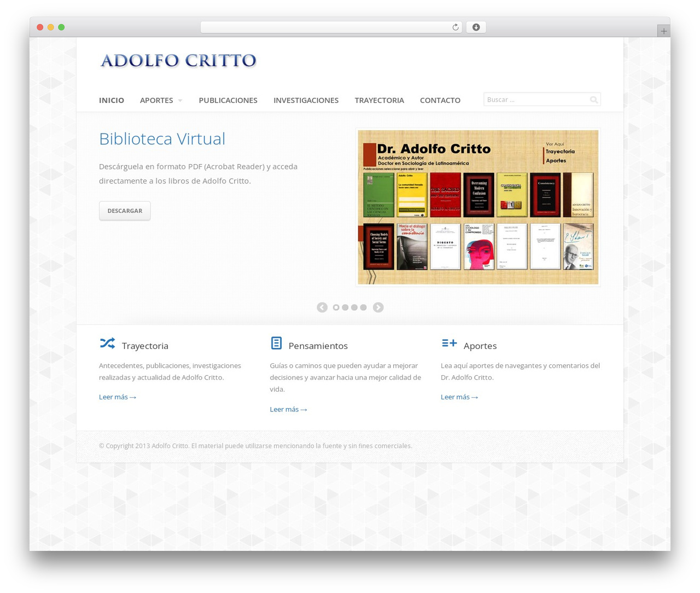Screen dimensions: 700x593
Task: Click the Pensamientos document icon
Action: [x=276, y=343]
